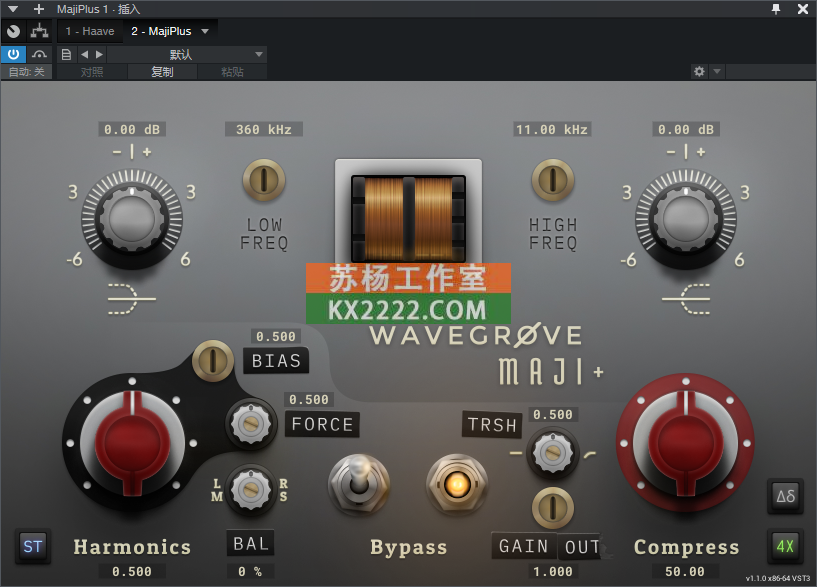The image size is (817, 587).
Task: Click the TRSH screw knob
Action: (x=552, y=453)
